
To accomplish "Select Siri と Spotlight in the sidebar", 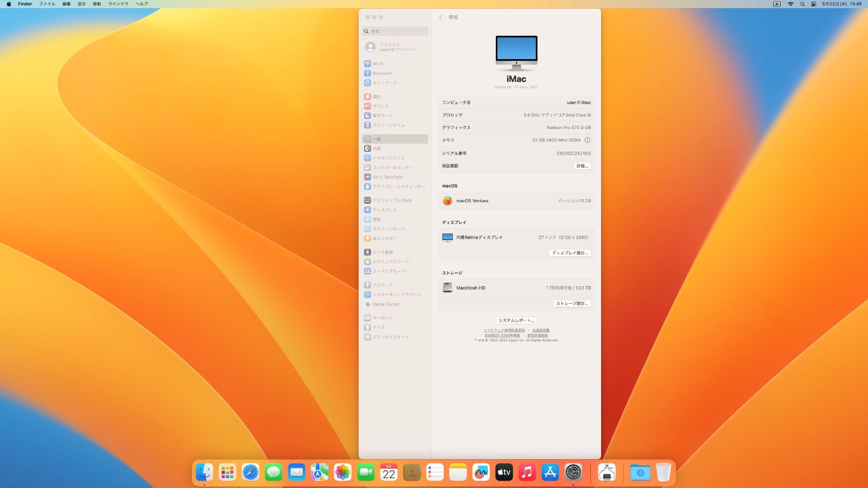I will 395,177.
